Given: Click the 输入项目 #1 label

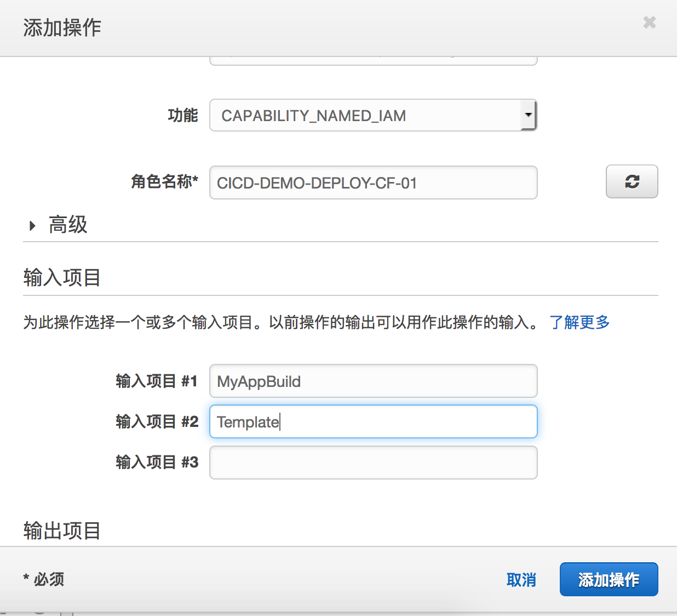Looking at the screenshot, I should click(x=157, y=381).
